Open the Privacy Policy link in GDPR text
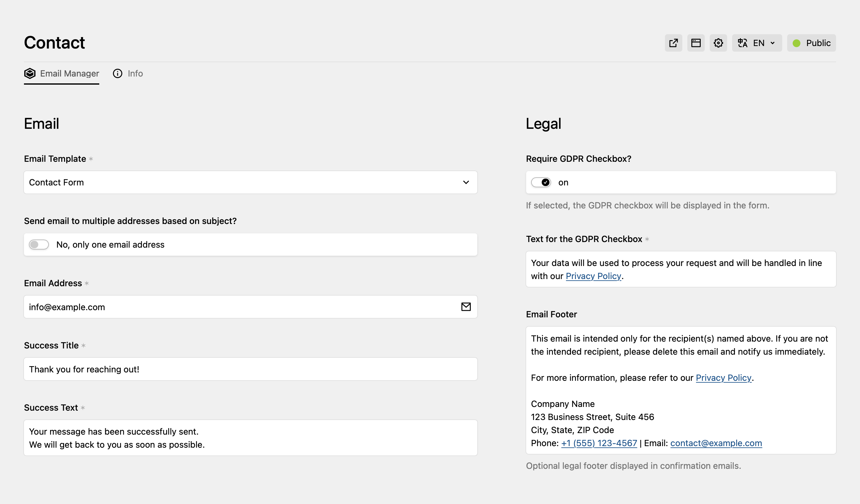The height and width of the screenshot is (504, 860). [x=593, y=276]
